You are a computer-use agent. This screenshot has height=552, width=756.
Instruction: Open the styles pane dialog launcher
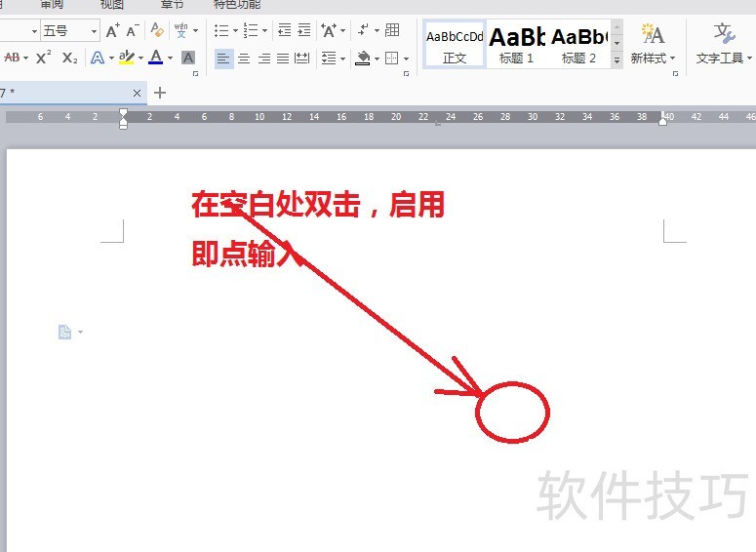click(x=675, y=74)
